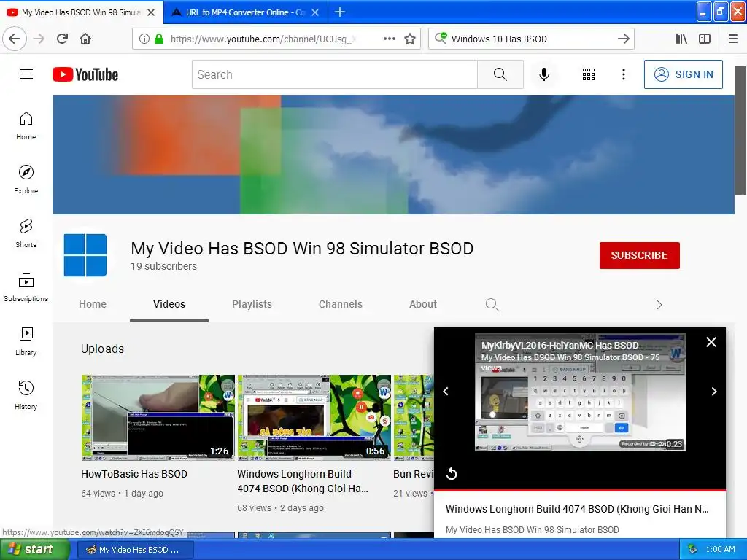747x560 pixels.
Task: Start voice search with microphone icon
Action: point(544,74)
